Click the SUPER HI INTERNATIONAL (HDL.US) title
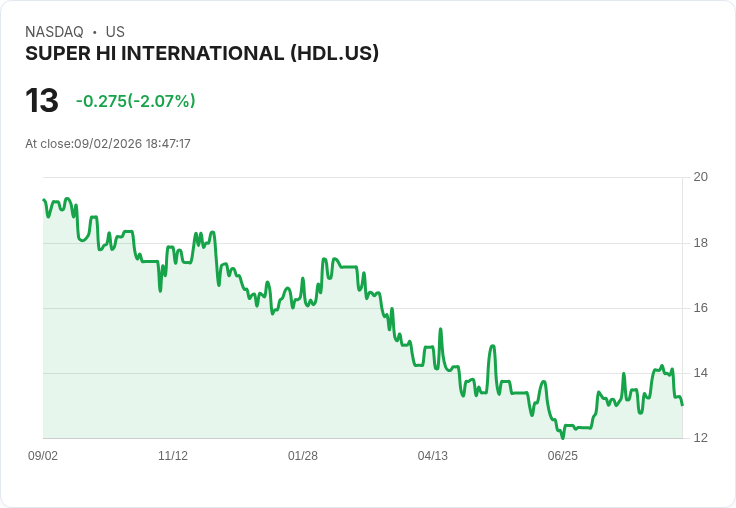The height and width of the screenshot is (508, 736). [x=202, y=54]
